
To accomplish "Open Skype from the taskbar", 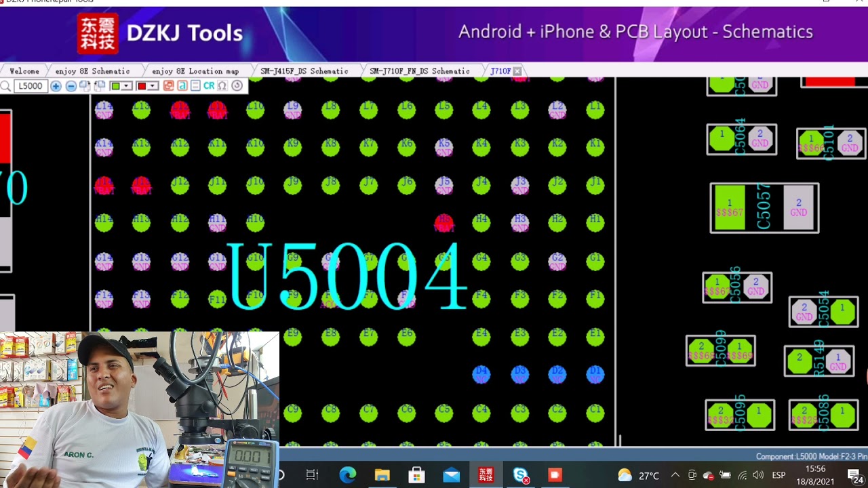I will coord(521,475).
